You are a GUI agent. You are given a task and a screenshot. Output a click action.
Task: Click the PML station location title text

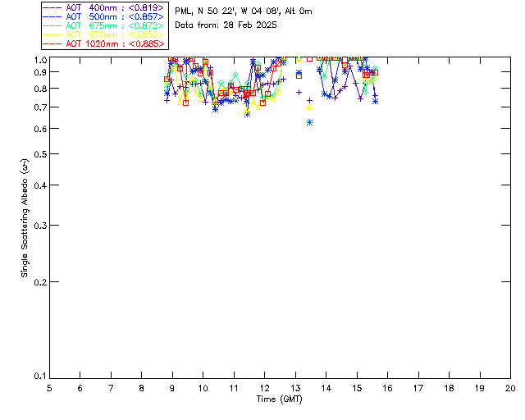click(x=244, y=11)
